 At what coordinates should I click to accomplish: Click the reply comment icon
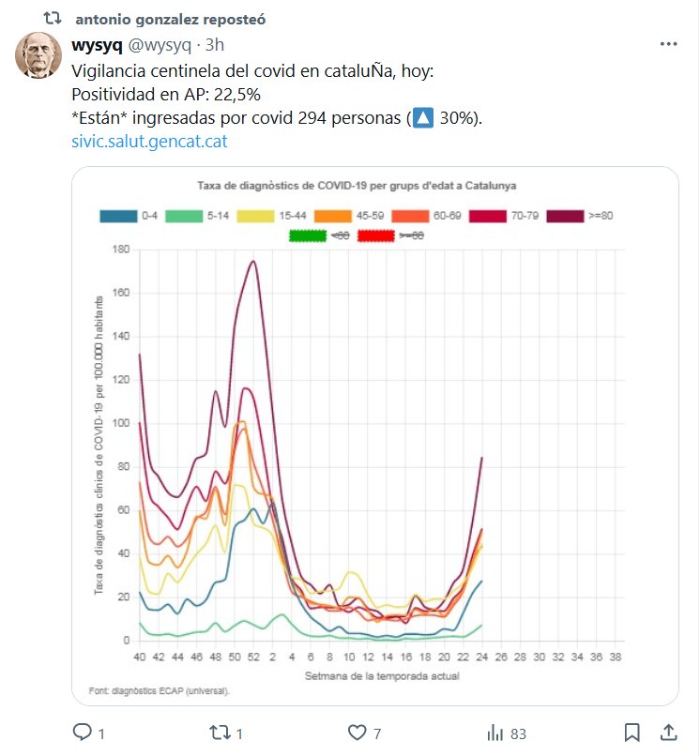[83, 732]
